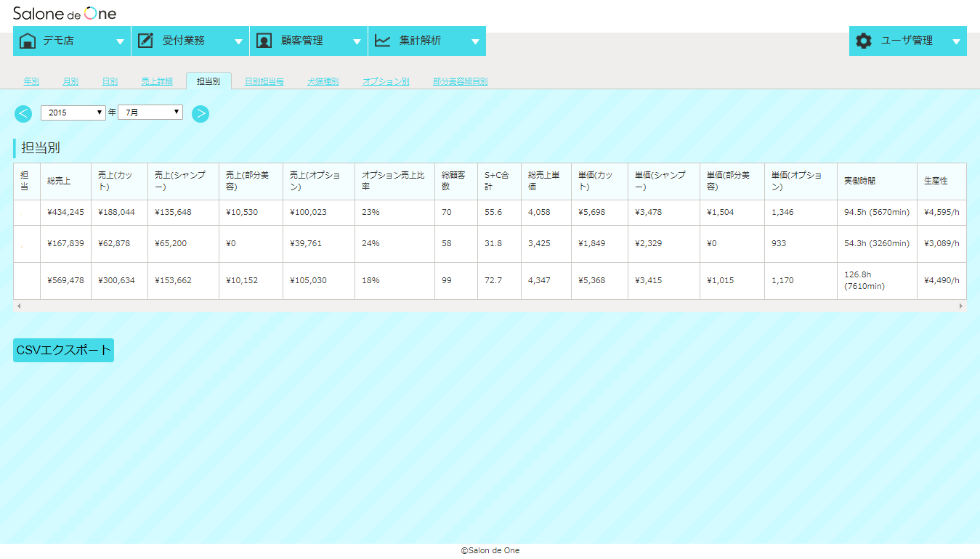Open the gear icon on ユーザ管理
This screenshot has height=559, width=980.
click(864, 41)
